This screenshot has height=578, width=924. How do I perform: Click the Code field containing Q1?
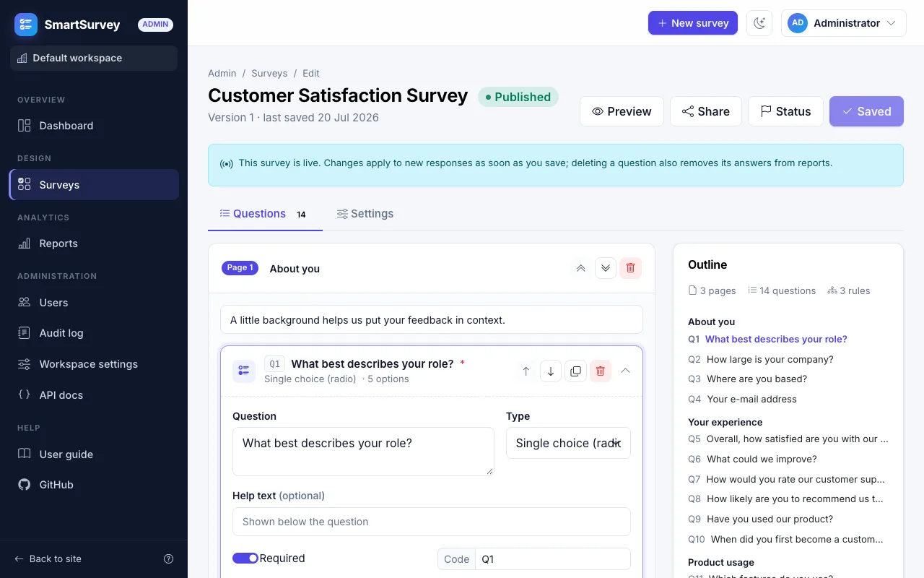tap(553, 559)
